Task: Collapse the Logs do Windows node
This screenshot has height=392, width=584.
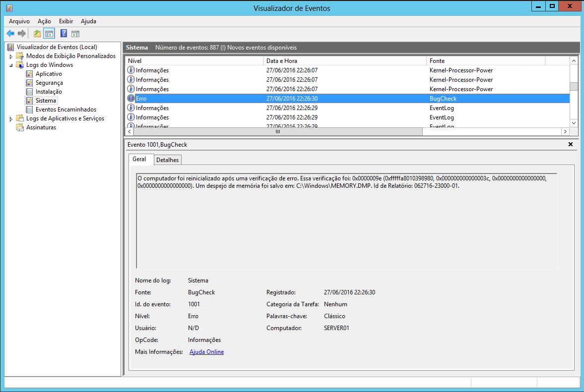Action: [11, 65]
